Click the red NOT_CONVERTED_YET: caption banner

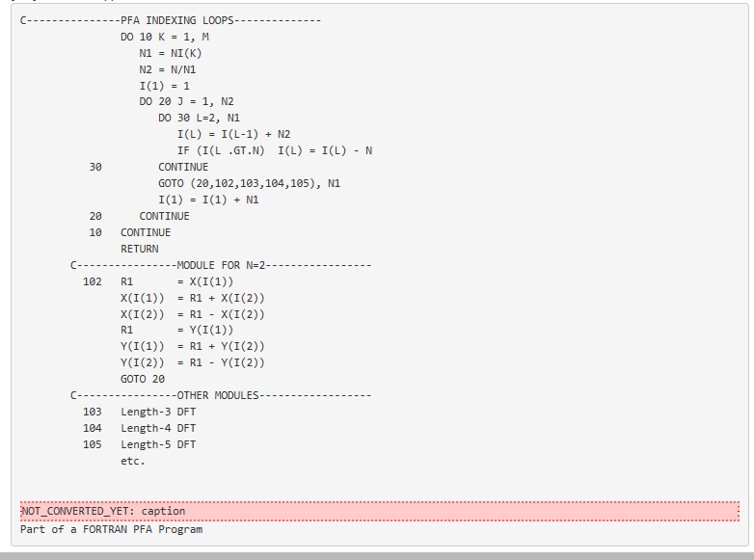tap(379, 510)
